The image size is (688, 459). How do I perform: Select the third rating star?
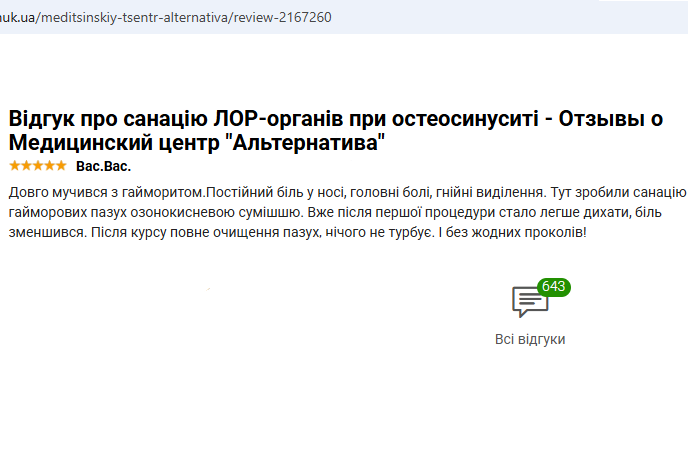click(x=37, y=166)
